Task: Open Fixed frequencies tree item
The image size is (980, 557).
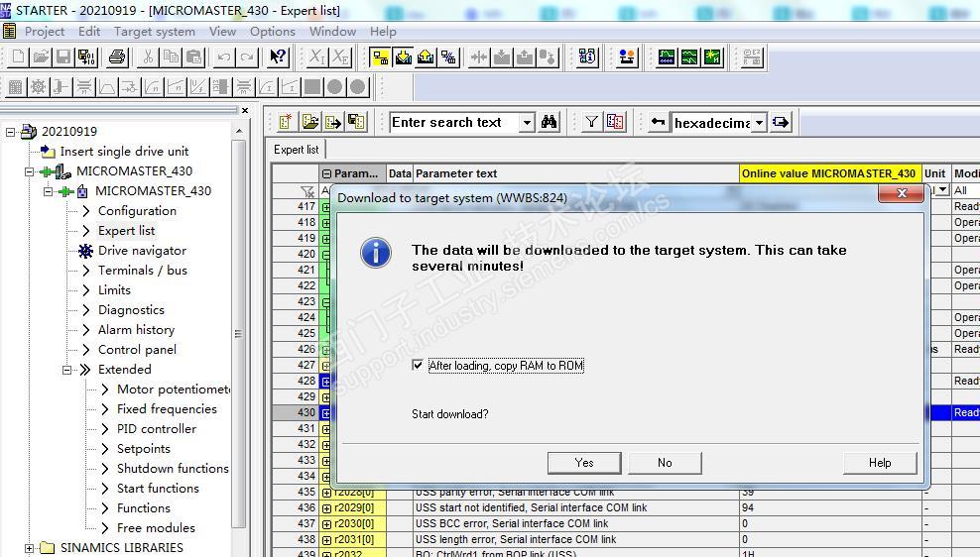Action: 167,409
